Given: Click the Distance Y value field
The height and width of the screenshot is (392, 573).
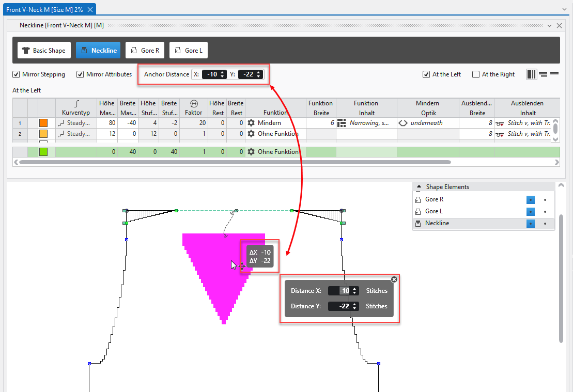Looking at the screenshot, I should click(340, 306).
